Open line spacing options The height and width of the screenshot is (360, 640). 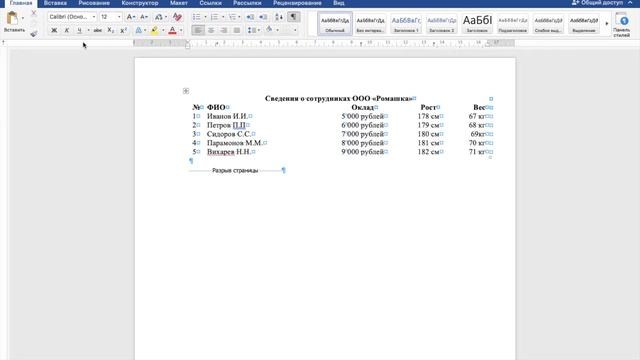coord(253,30)
